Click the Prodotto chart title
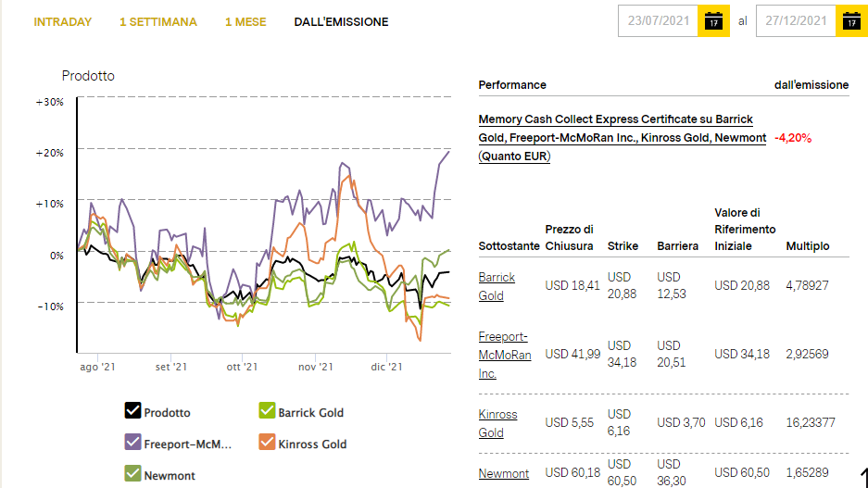 [88, 76]
